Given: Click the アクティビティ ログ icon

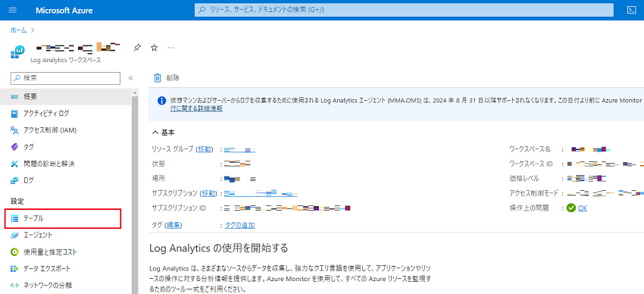Looking at the screenshot, I should (x=14, y=114).
